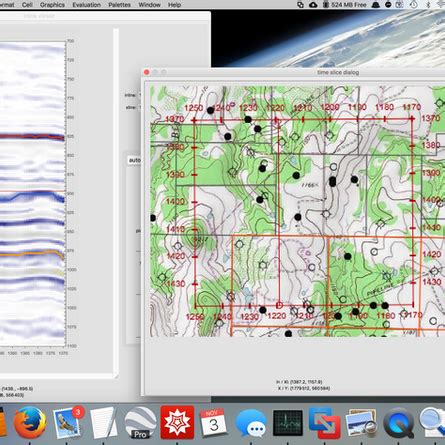Launch Mail app with 3 unread badge
445x445 pixels.
coord(68,422)
